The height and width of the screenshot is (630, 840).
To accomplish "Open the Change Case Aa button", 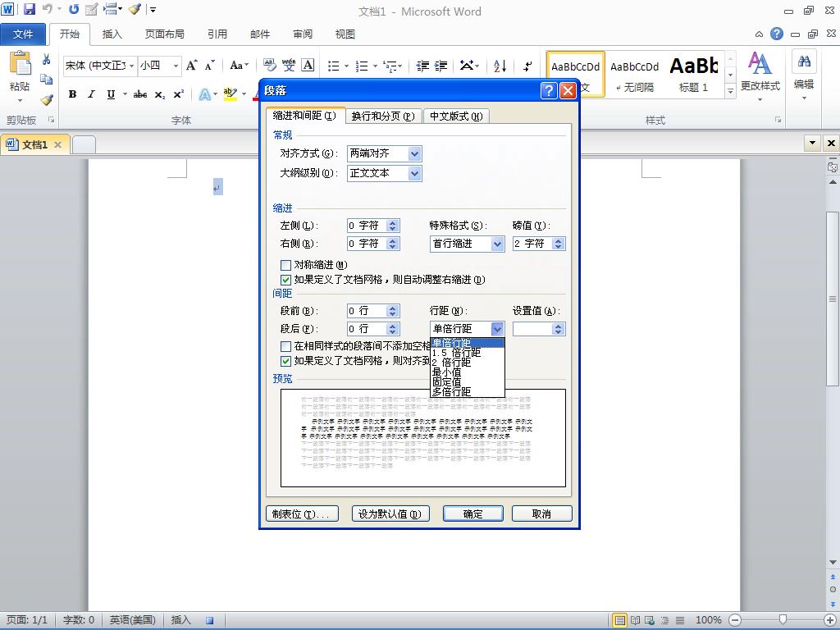I will pyautogui.click(x=239, y=66).
